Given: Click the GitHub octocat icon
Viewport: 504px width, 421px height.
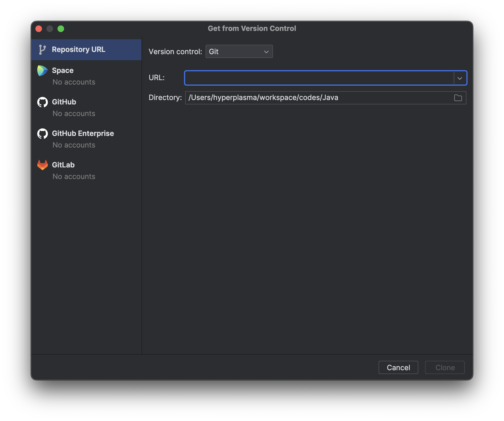Looking at the screenshot, I should pyautogui.click(x=43, y=102).
